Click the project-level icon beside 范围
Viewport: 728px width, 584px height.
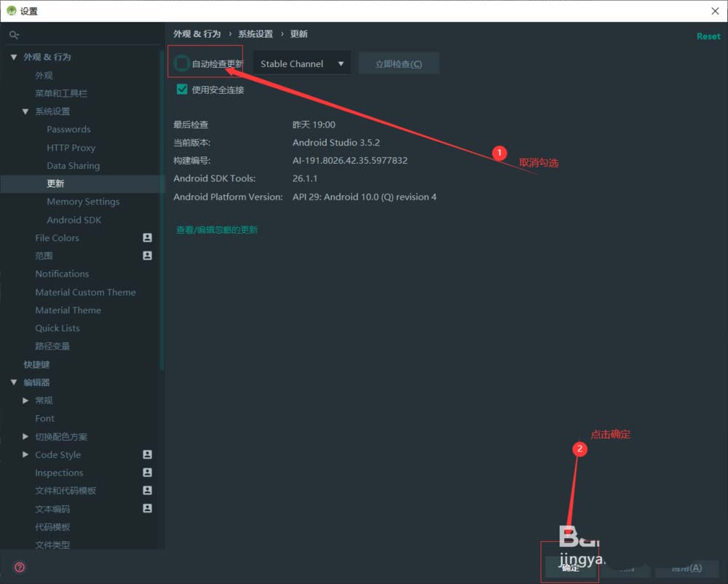[147, 256]
